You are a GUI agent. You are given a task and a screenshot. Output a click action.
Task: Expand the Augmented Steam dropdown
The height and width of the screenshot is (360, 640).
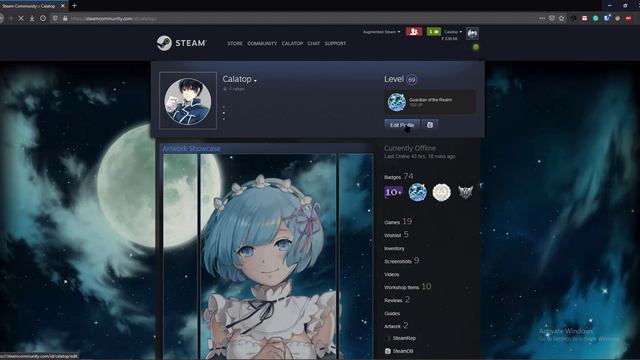pos(381,32)
